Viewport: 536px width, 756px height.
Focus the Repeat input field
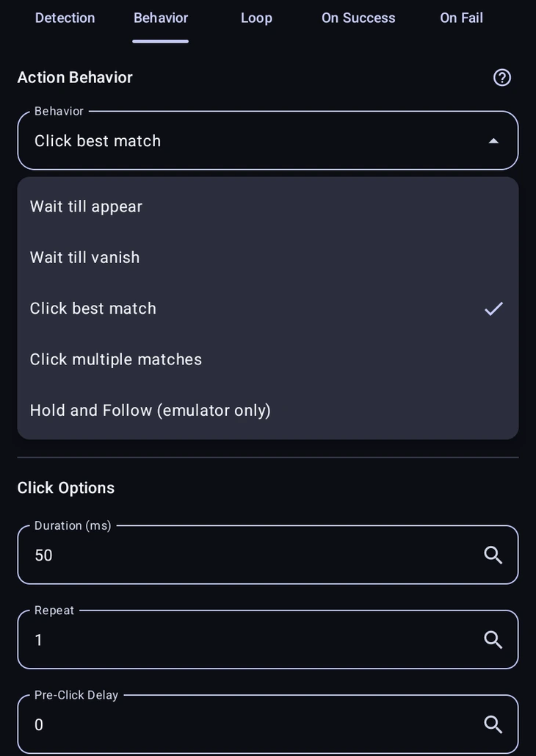coord(268,640)
